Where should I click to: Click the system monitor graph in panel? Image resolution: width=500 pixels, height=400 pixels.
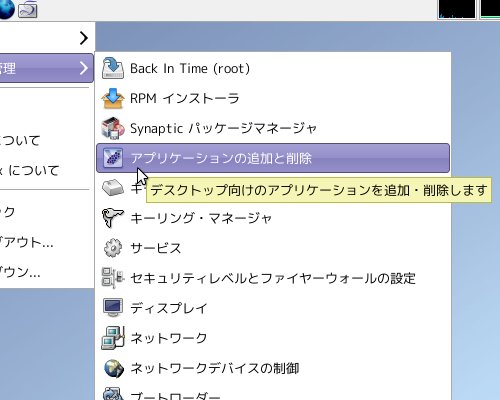click(457, 9)
